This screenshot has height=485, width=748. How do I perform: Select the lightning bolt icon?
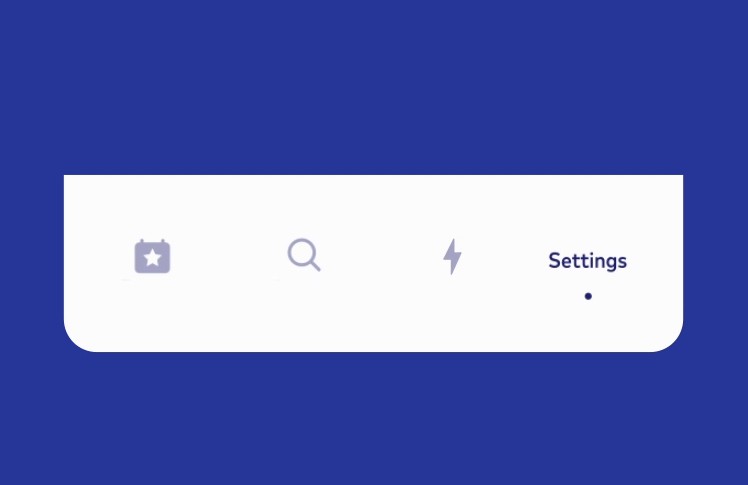coord(452,256)
